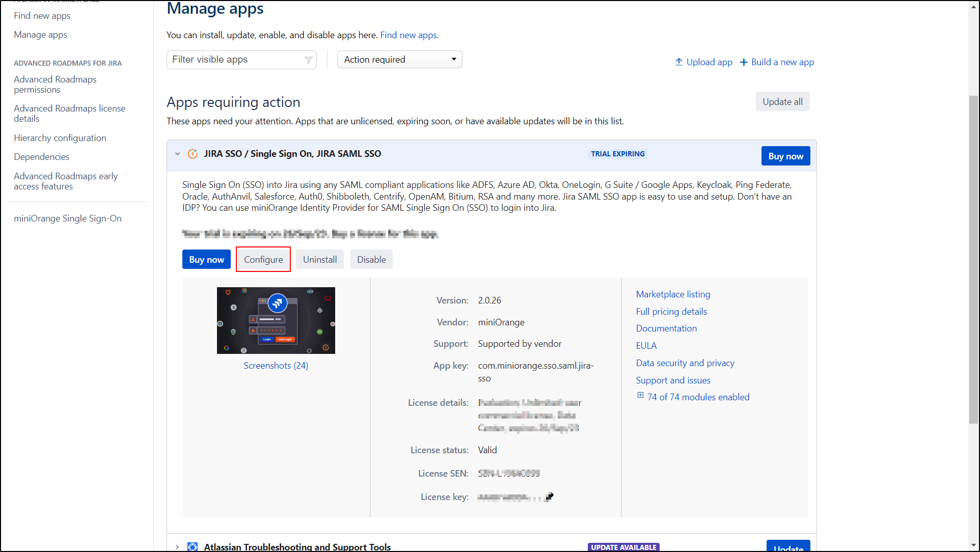Click the Filter visible apps field

tap(234, 60)
